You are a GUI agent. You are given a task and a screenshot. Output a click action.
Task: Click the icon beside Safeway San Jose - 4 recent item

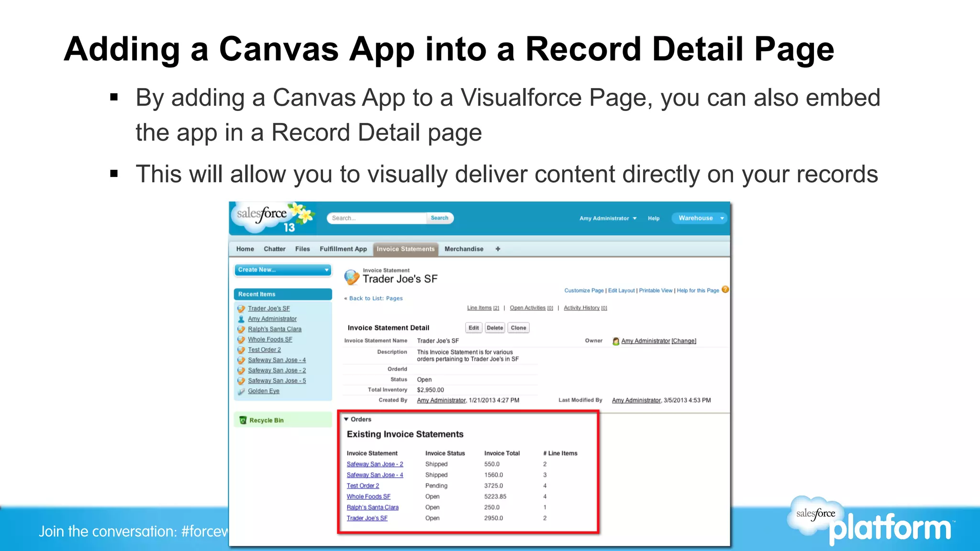(241, 360)
